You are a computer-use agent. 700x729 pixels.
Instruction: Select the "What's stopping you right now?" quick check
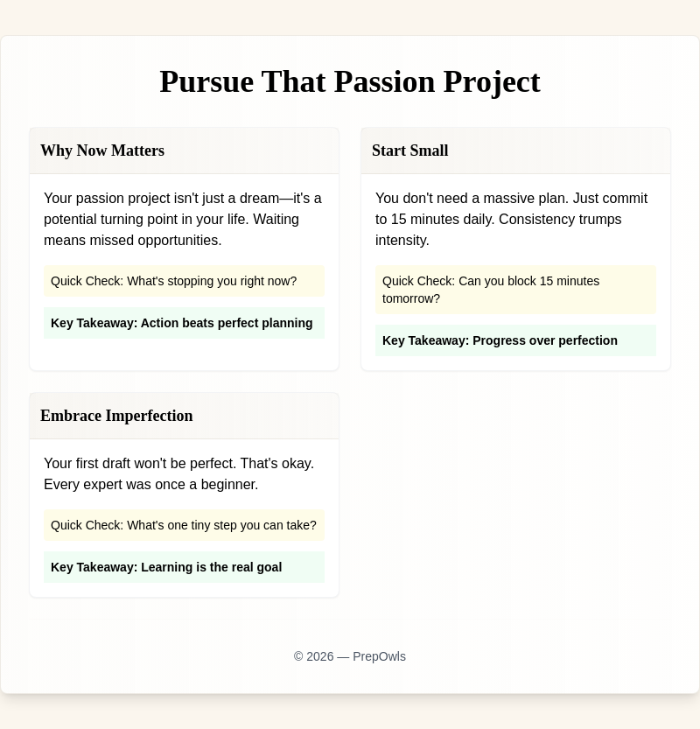tap(173, 281)
